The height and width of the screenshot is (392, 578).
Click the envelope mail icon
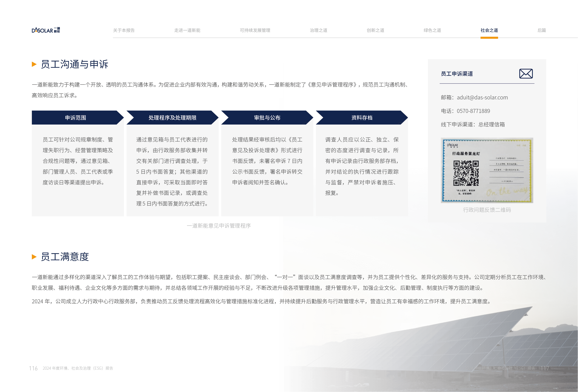tap(526, 74)
